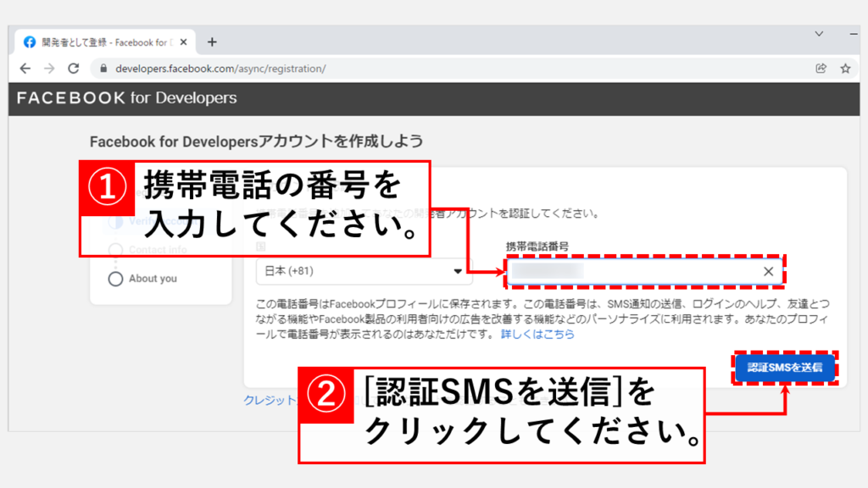Click the share page icon in address bar
868x488 pixels.
point(821,69)
